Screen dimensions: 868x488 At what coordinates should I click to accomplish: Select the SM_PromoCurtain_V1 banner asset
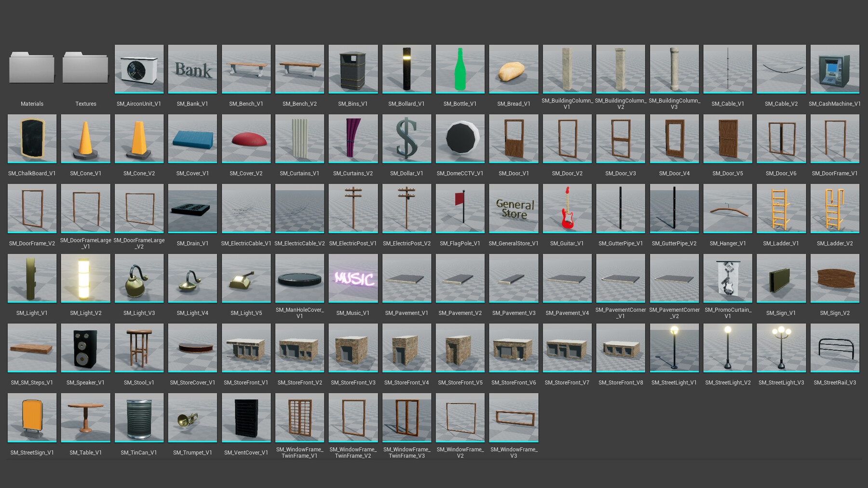tap(728, 278)
